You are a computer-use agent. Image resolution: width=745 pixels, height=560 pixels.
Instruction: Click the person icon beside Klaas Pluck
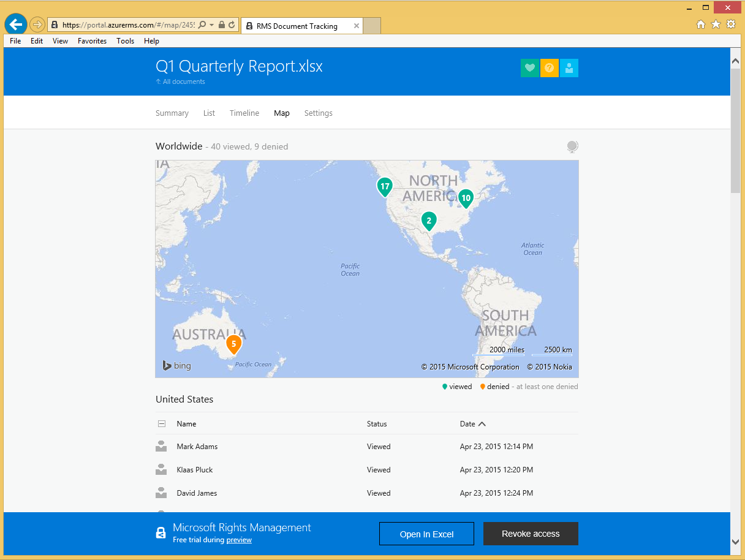click(162, 470)
